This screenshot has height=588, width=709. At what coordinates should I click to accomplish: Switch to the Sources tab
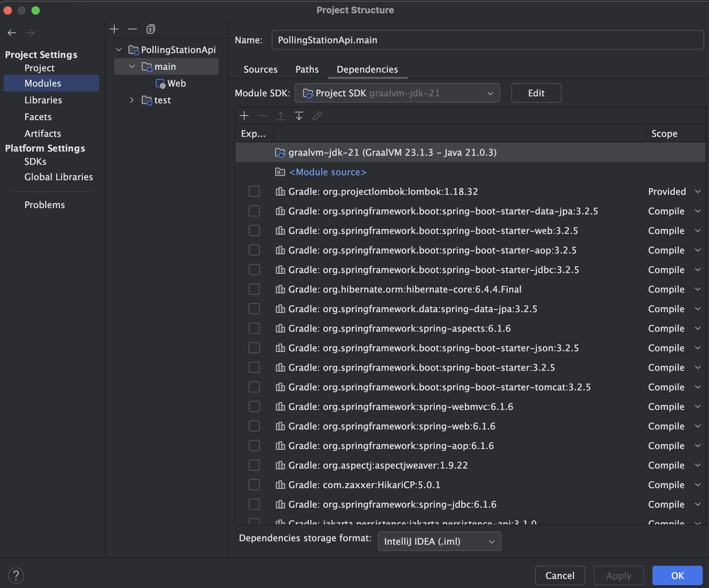[x=261, y=69]
